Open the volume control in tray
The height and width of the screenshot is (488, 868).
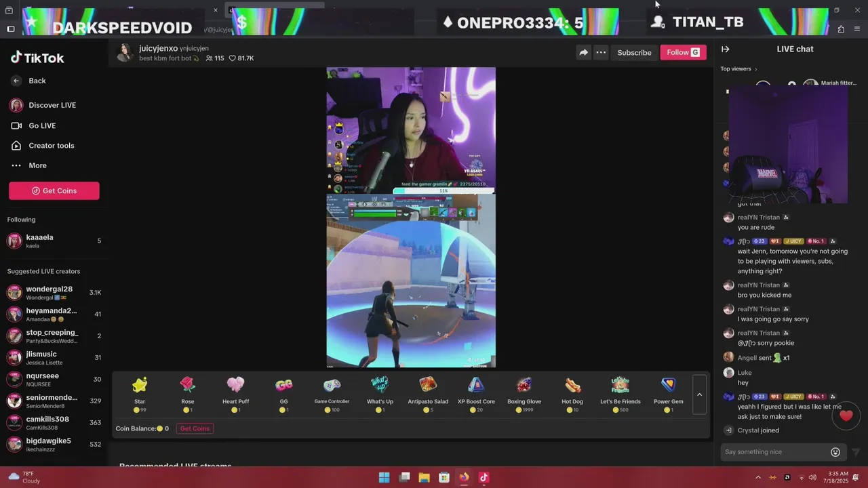pos(812,477)
